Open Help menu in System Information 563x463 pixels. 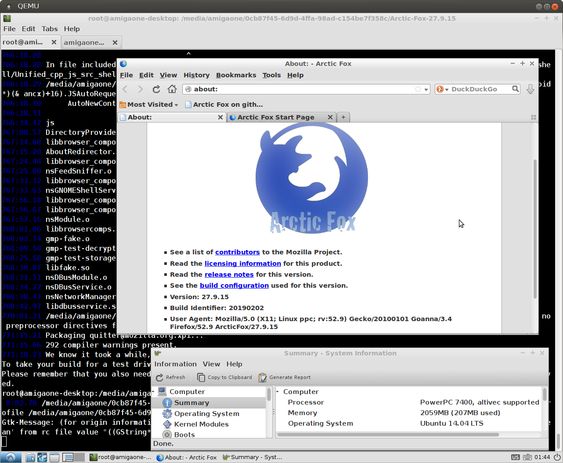[x=234, y=364]
